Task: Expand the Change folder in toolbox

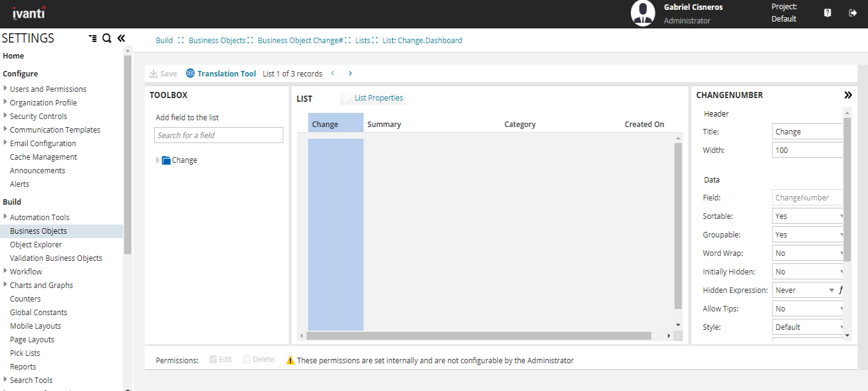Action: (158, 160)
